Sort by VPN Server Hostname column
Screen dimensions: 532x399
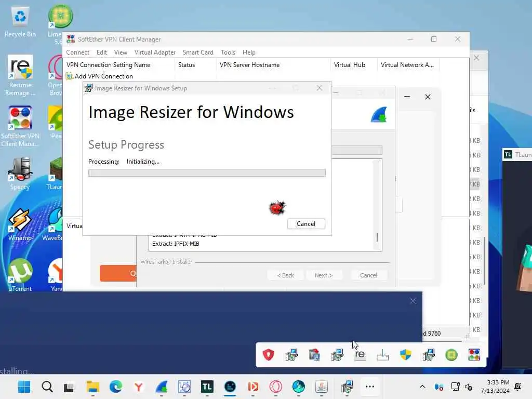coord(273,65)
